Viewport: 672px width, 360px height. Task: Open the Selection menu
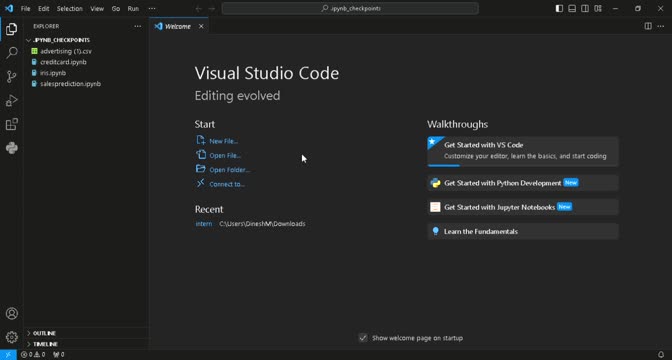[69, 9]
